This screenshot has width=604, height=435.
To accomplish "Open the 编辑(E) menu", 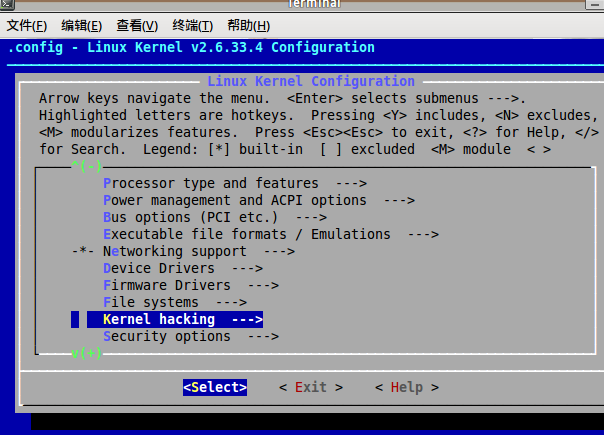I will [x=82, y=26].
